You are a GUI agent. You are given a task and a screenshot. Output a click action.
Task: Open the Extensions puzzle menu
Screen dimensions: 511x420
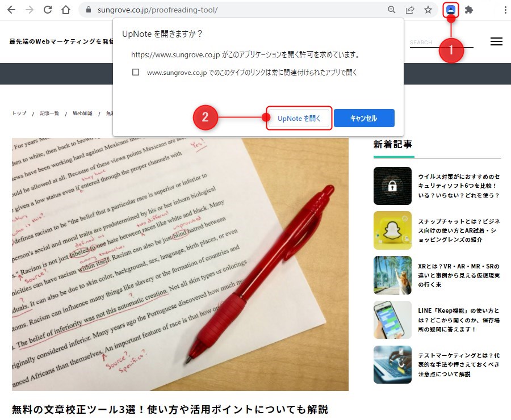click(469, 10)
